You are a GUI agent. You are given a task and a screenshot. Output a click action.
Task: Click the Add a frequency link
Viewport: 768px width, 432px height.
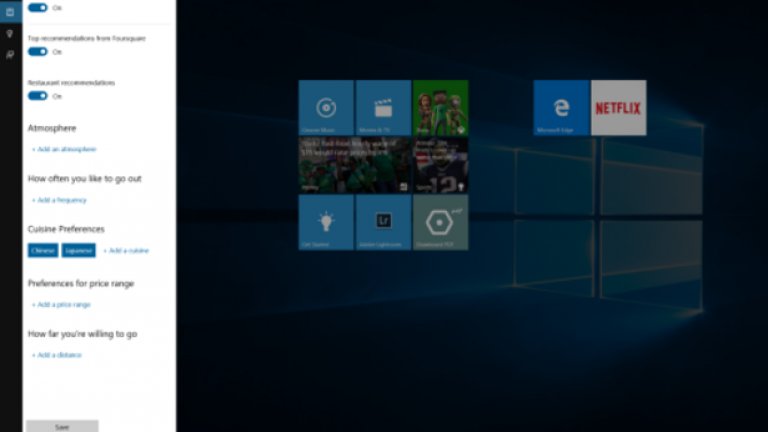[60, 200]
